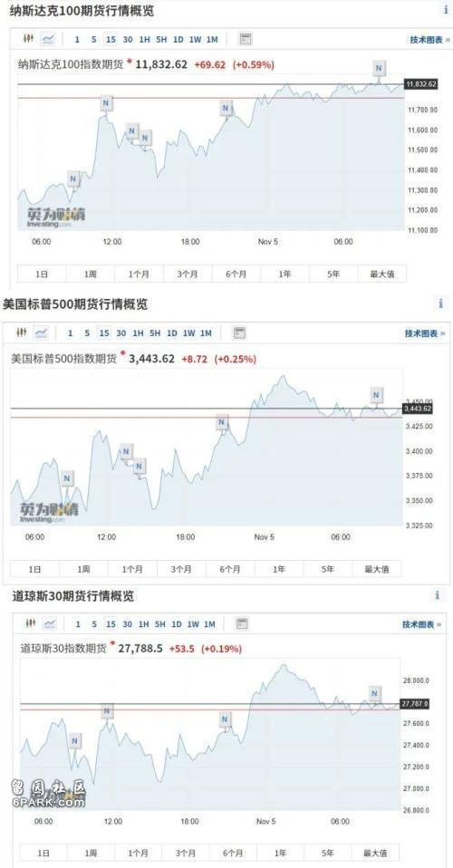This screenshot has width=453, height=868.
Task: Click 1M interval in S&P 500 chart toolbar
Action: 206,333
